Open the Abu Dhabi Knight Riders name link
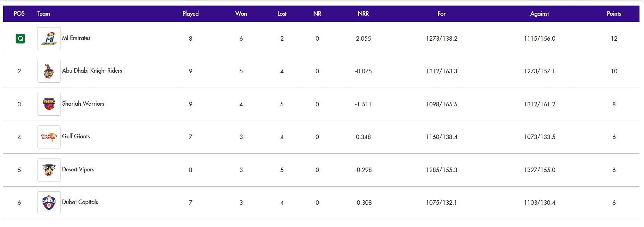 [92, 71]
